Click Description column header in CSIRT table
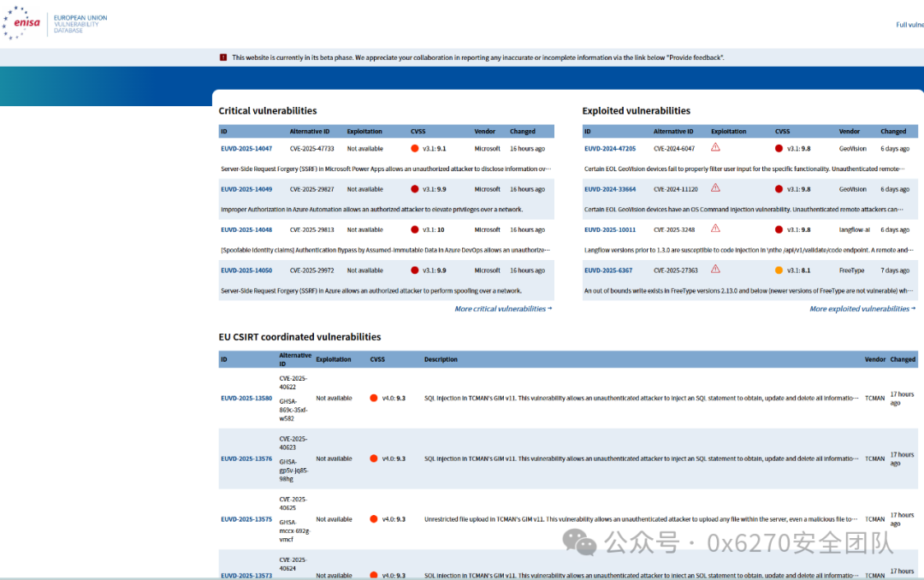924x580 pixels. 441,359
